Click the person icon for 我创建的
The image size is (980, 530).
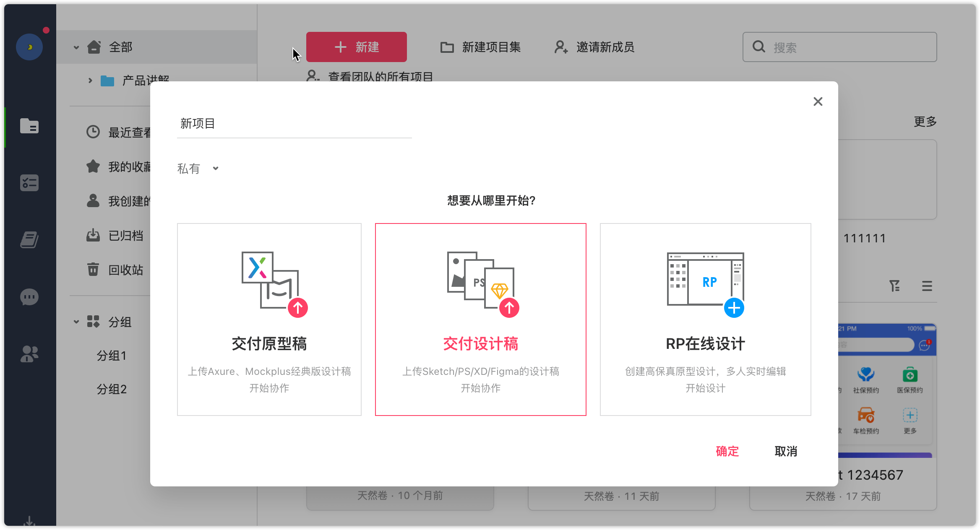pos(93,201)
